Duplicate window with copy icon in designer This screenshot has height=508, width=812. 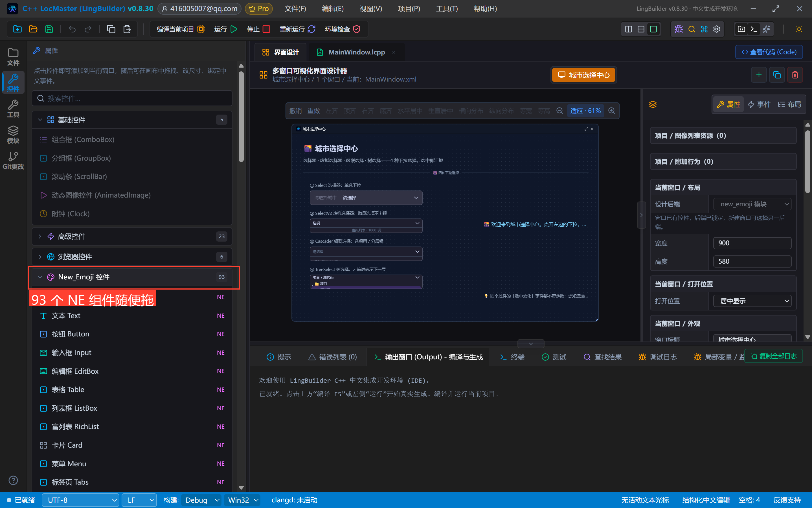coord(777,75)
